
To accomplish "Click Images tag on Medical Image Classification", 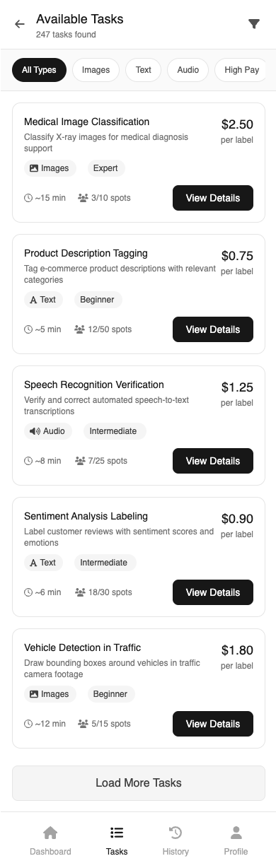I will pos(50,168).
